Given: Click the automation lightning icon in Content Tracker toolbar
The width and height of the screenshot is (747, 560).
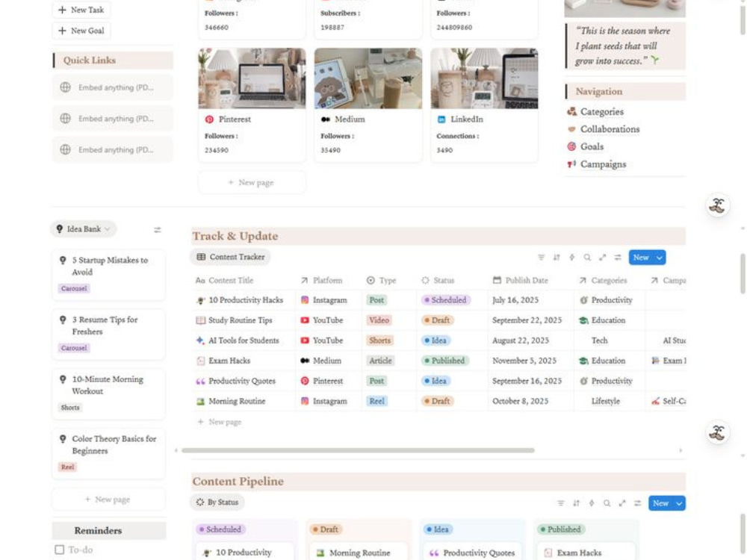Looking at the screenshot, I should coord(571,257).
